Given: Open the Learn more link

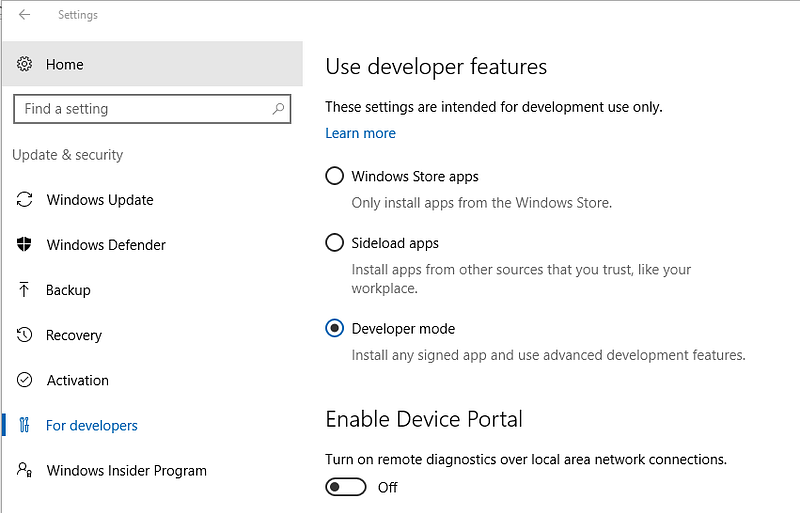Looking at the screenshot, I should 360,133.
